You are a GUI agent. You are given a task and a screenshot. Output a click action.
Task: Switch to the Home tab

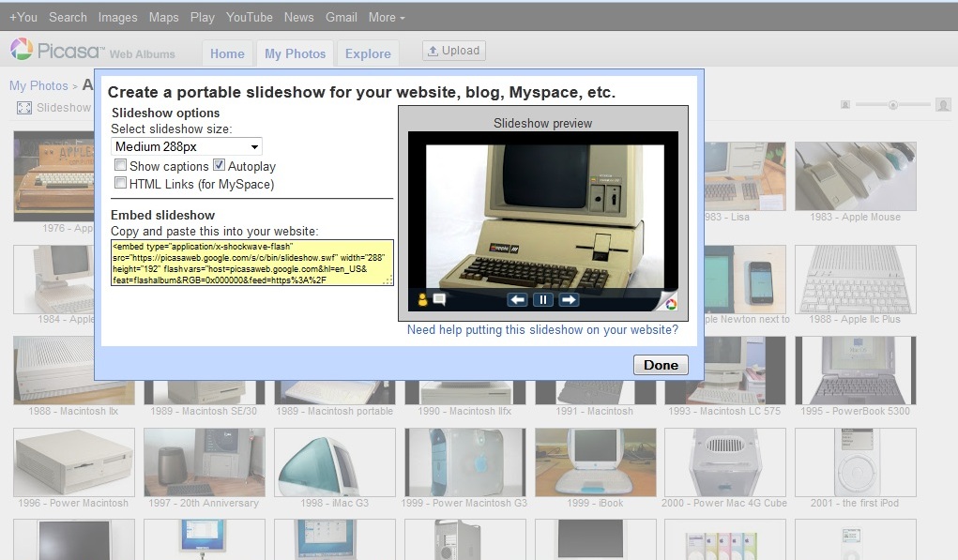click(x=227, y=53)
